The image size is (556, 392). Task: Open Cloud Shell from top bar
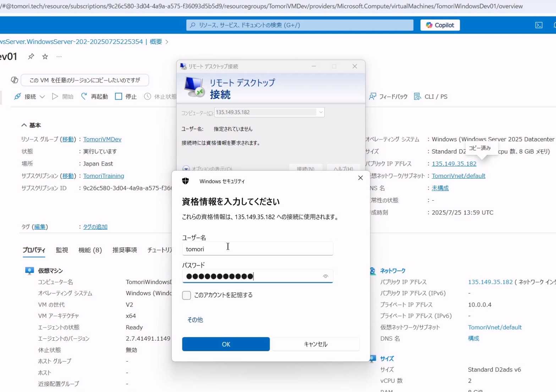539,25
